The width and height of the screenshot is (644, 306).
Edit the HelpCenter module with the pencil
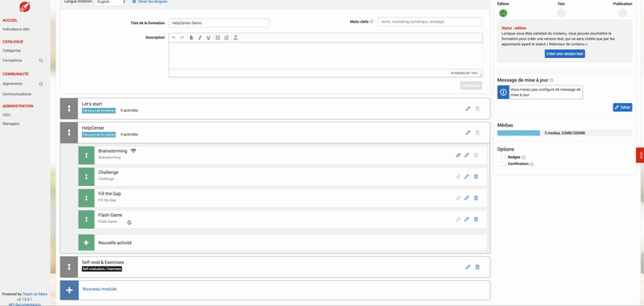468,133
